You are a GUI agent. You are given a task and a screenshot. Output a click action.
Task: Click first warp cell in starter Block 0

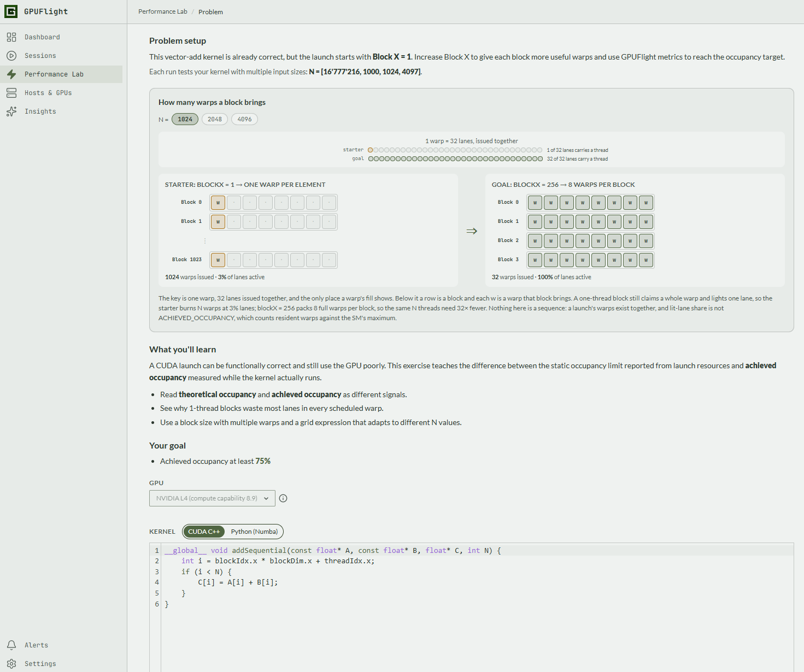[x=218, y=203]
